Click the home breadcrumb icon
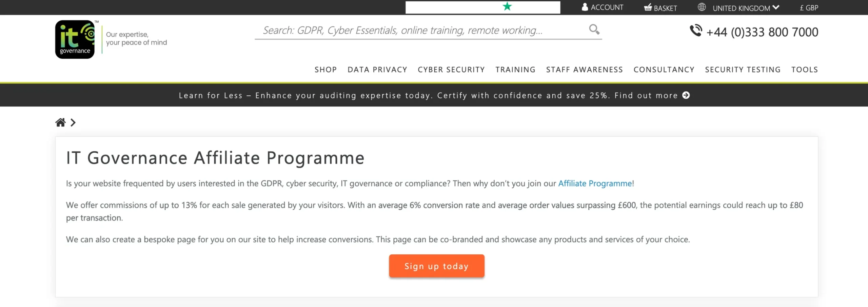The height and width of the screenshot is (307, 868). [x=60, y=122]
